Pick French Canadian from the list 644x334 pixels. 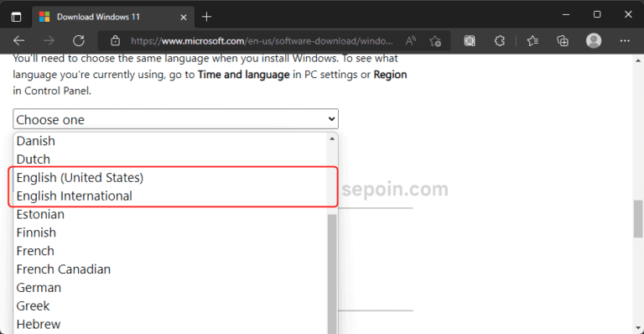pyautogui.click(x=171, y=269)
